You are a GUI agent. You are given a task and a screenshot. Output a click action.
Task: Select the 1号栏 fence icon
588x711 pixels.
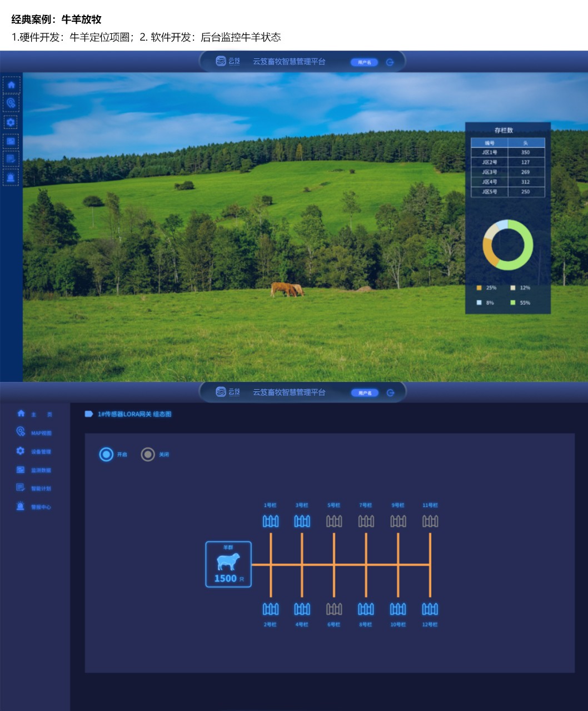click(271, 521)
